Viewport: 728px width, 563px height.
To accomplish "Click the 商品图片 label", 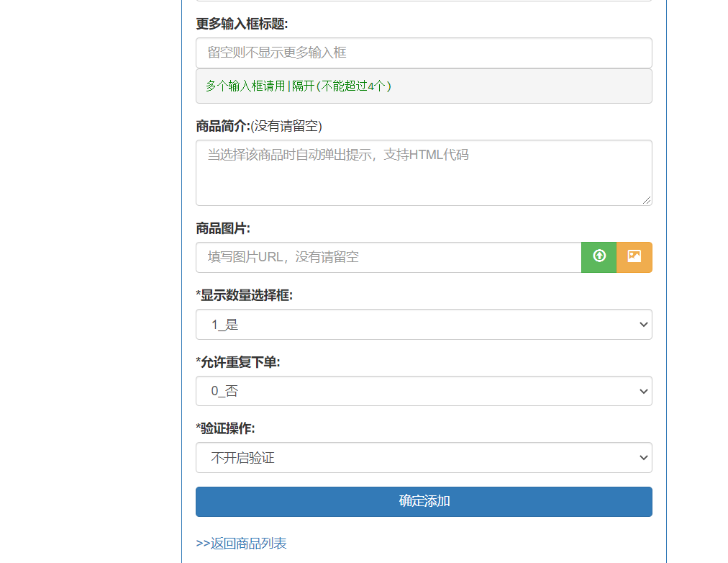I will [223, 228].
